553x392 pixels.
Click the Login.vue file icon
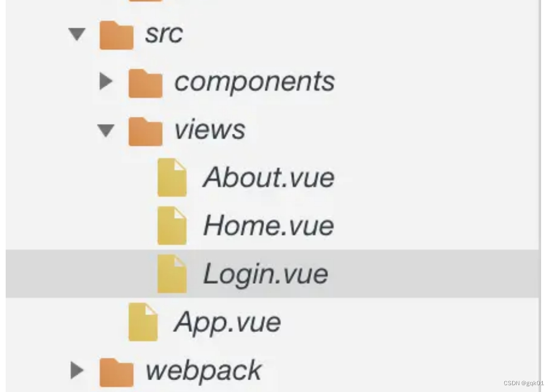(x=173, y=274)
